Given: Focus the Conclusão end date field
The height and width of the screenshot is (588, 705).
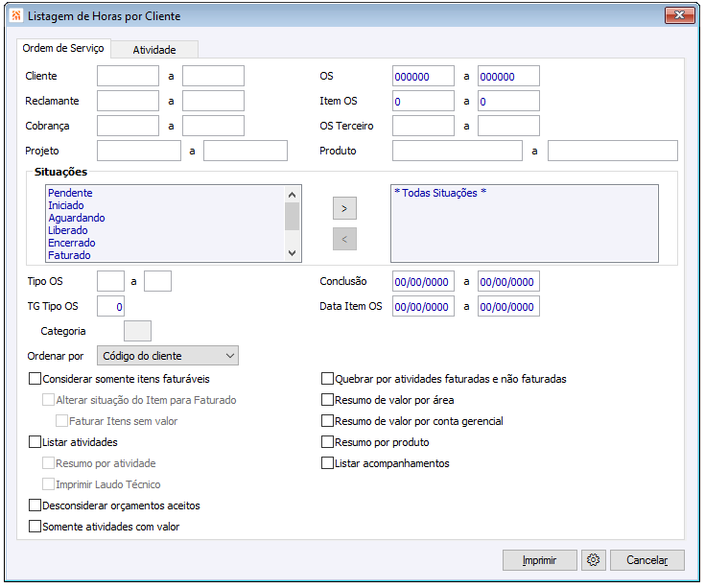Looking at the screenshot, I should (508, 281).
